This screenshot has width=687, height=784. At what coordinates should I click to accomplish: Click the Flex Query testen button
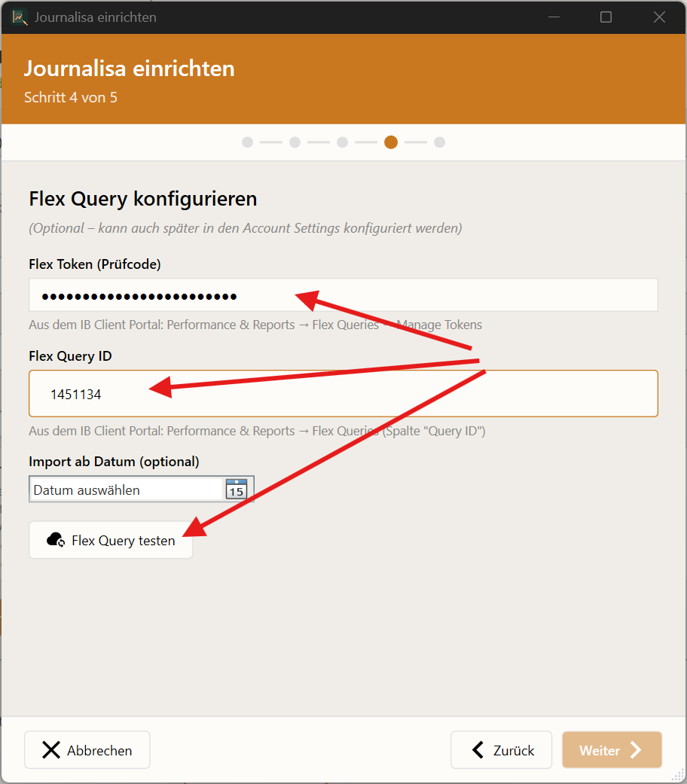click(x=111, y=540)
